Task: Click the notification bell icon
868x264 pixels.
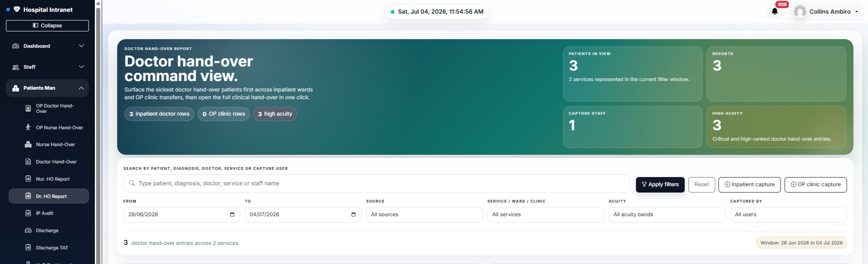Action: (x=775, y=11)
